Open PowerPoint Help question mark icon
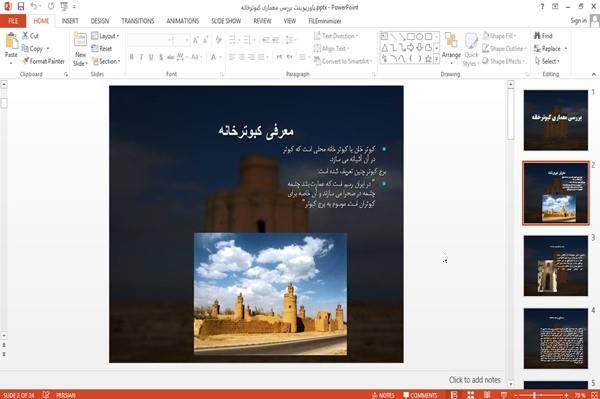Image resolution: width=600 pixels, height=399 pixels. [542, 7]
